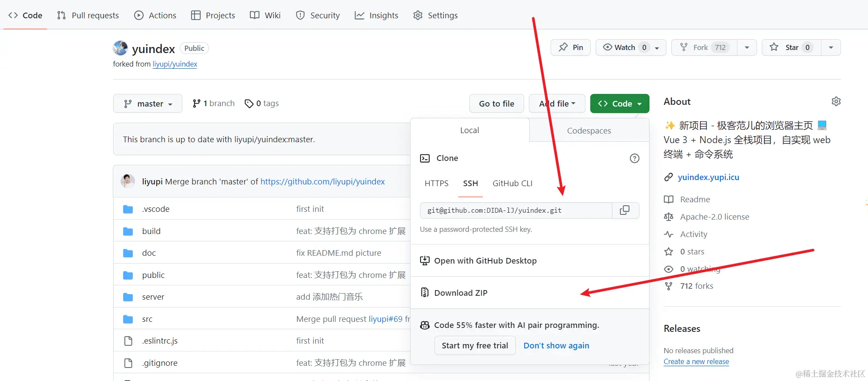
Task: Open the Security tab
Action: click(318, 15)
